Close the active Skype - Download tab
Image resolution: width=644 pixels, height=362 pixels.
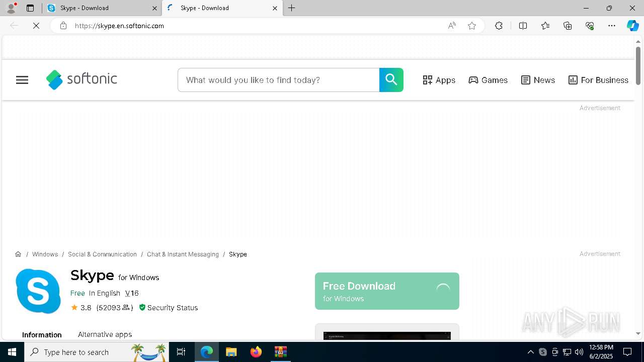click(x=275, y=8)
